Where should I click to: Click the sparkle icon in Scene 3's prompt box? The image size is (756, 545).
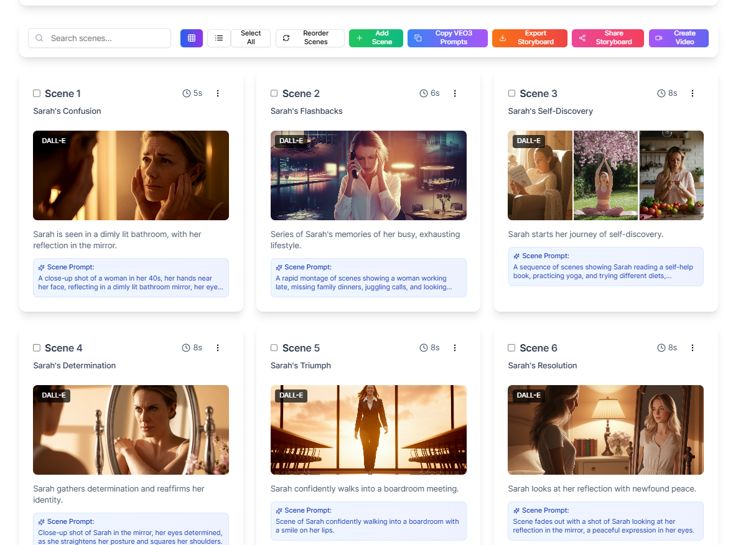point(516,256)
